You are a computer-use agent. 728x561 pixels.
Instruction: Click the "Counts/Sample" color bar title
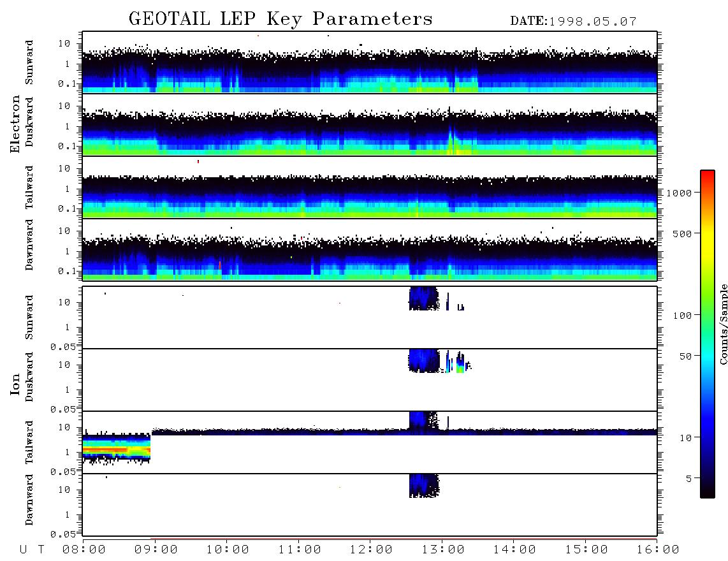pos(723,324)
